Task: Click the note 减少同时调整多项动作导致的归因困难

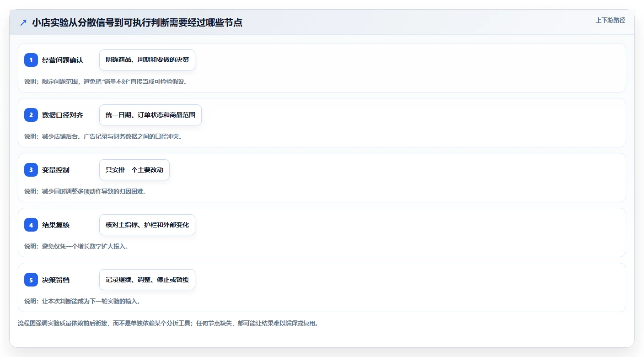Action: (86, 191)
